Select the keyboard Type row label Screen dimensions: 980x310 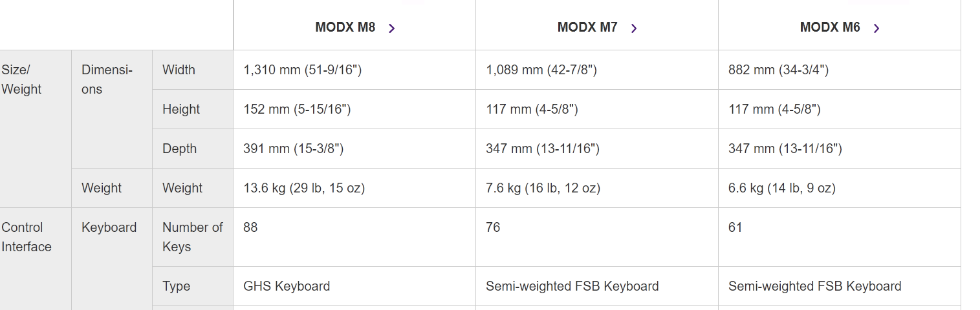coord(176,286)
